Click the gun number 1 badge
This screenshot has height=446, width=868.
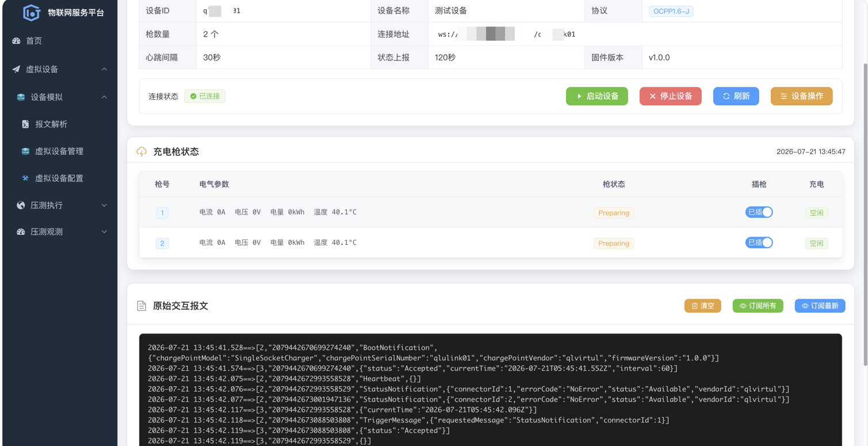162,213
